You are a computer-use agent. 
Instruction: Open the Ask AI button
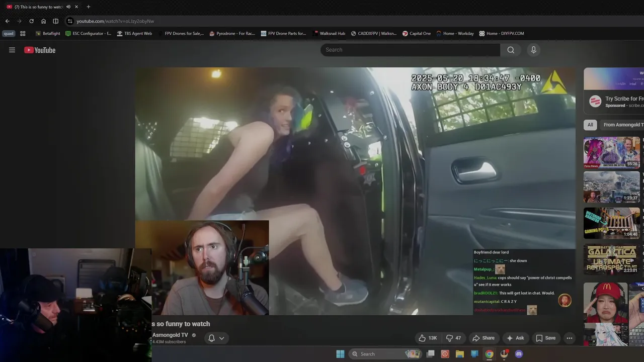pyautogui.click(x=515, y=338)
